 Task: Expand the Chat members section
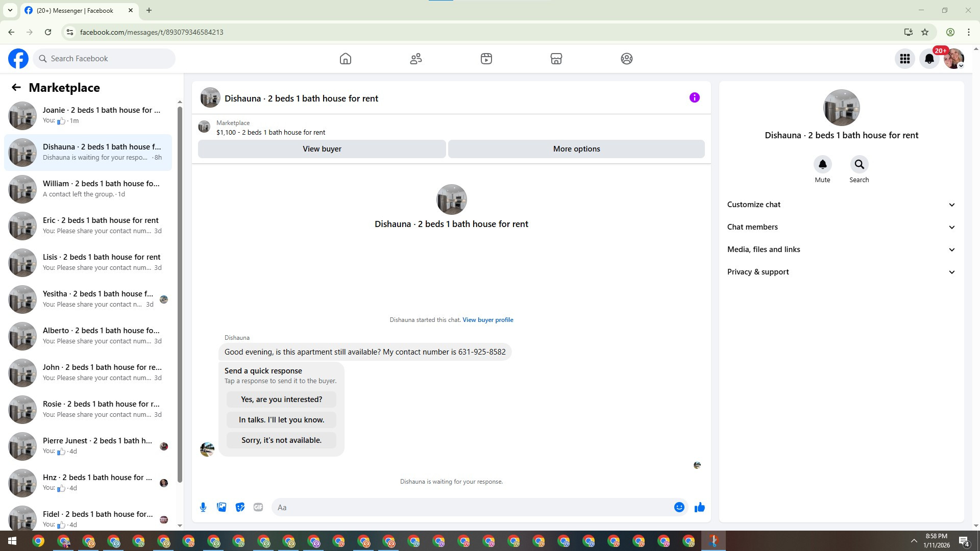841,227
